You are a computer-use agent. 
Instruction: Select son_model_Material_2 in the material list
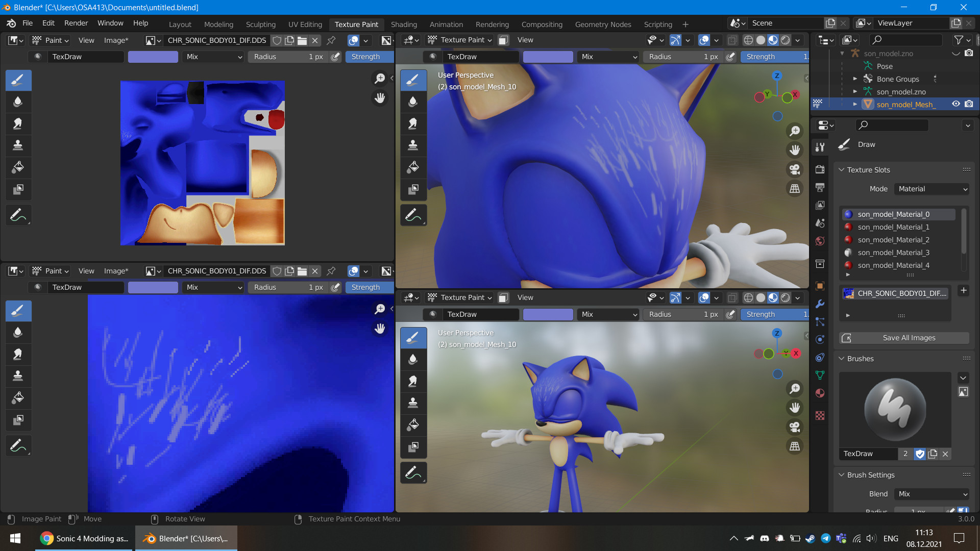click(x=893, y=240)
